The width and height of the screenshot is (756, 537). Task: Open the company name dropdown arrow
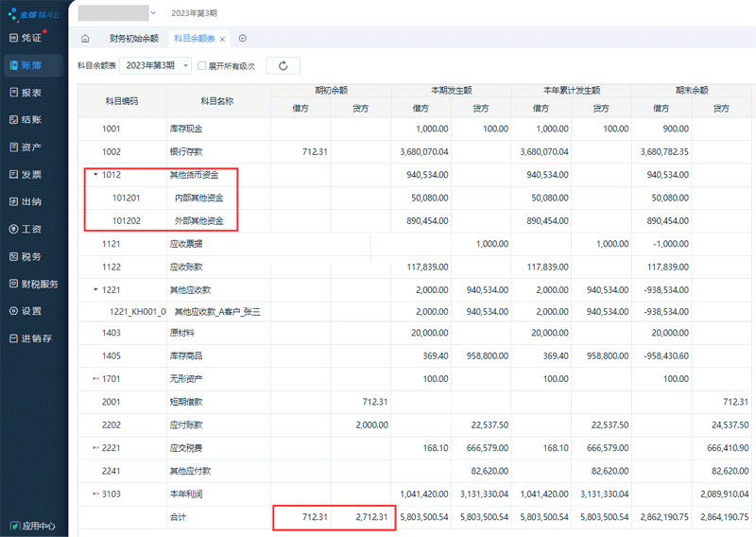pos(153,12)
